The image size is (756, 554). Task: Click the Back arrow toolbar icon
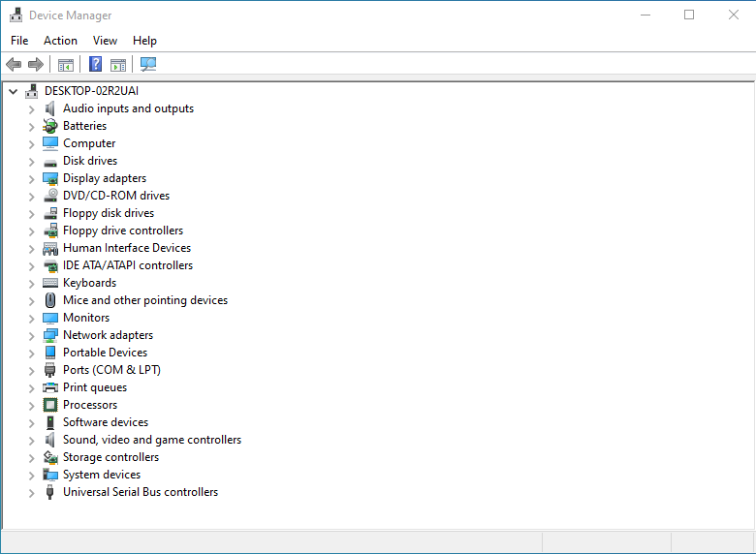(14, 64)
